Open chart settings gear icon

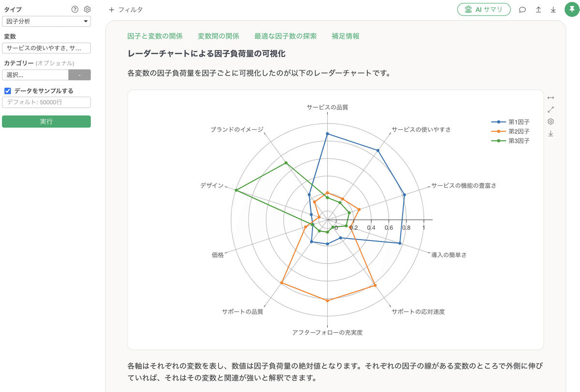tap(551, 122)
